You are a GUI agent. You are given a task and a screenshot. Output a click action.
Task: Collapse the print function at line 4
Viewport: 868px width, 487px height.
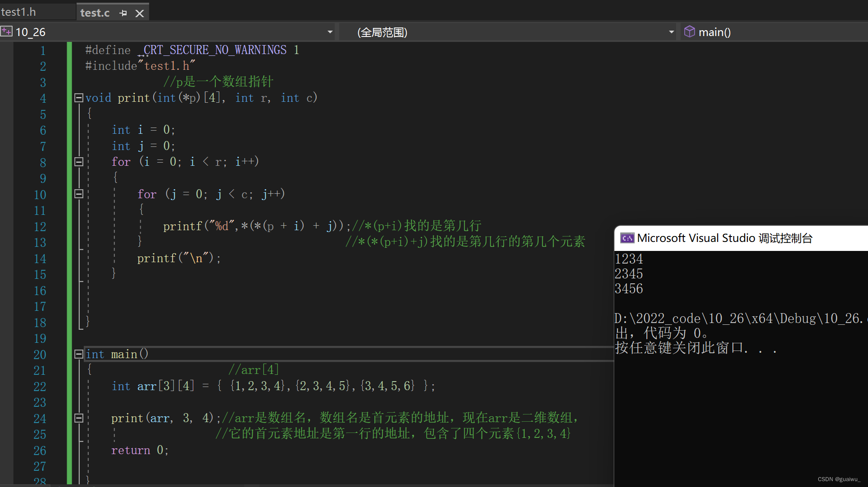coord(79,98)
